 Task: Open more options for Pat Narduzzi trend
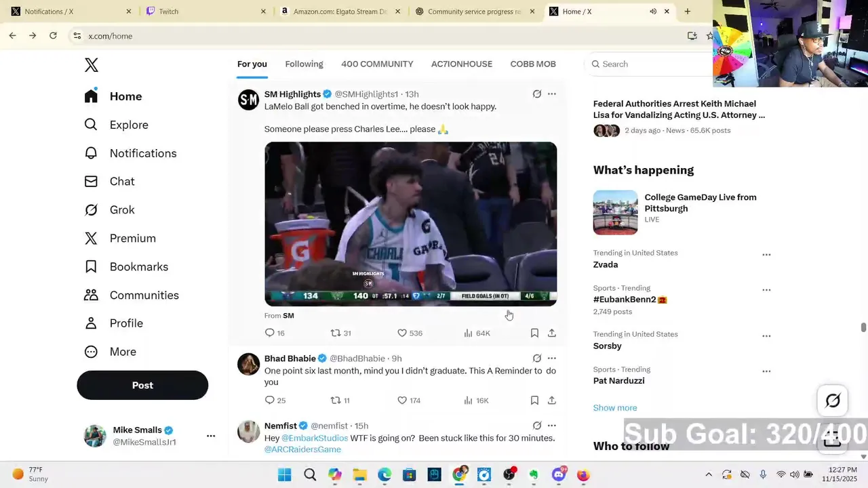pyautogui.click(x=766, y=371)
